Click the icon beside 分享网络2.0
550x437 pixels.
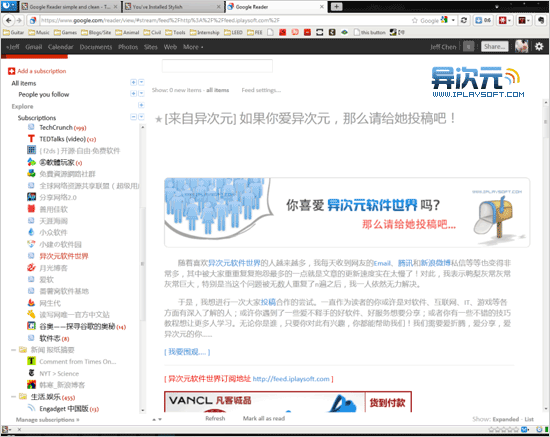click(31, 197)
